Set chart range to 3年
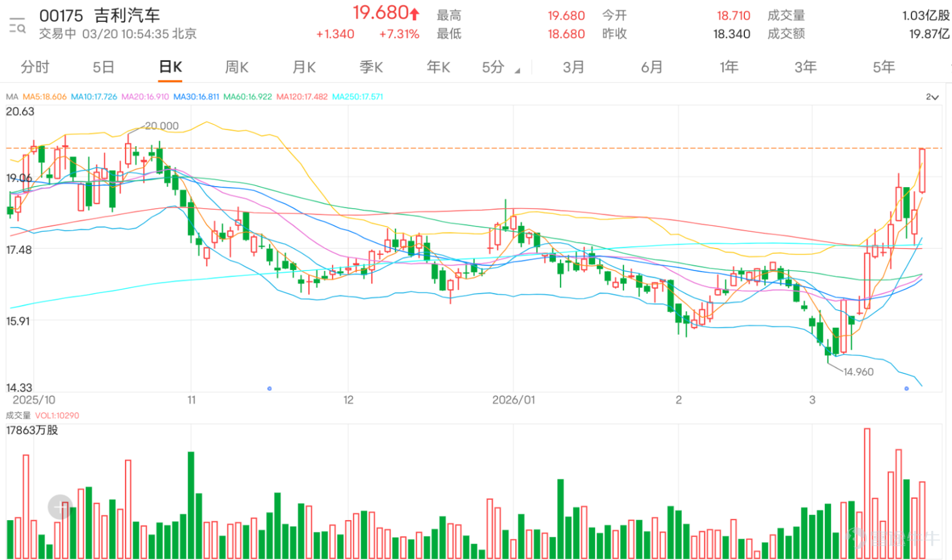 806,67
